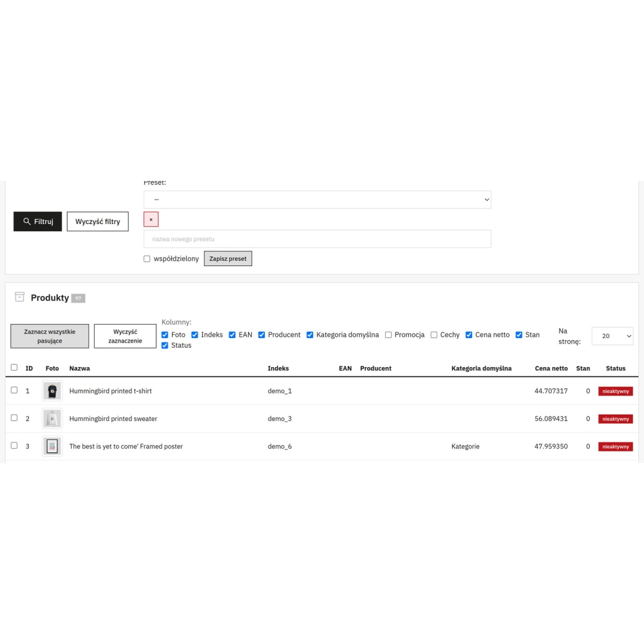Uncheck the Cena netto column checkbox
Image resolution: width=644 pixels, height=644 pixels.
tap(469, 335)
